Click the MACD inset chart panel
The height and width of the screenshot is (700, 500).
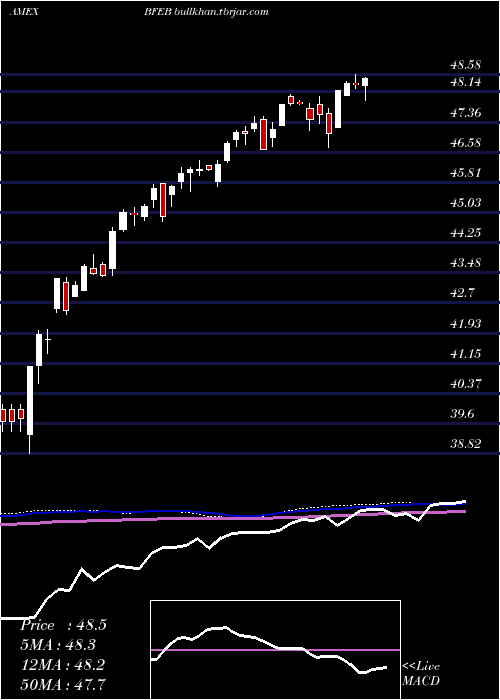point(275,650)
